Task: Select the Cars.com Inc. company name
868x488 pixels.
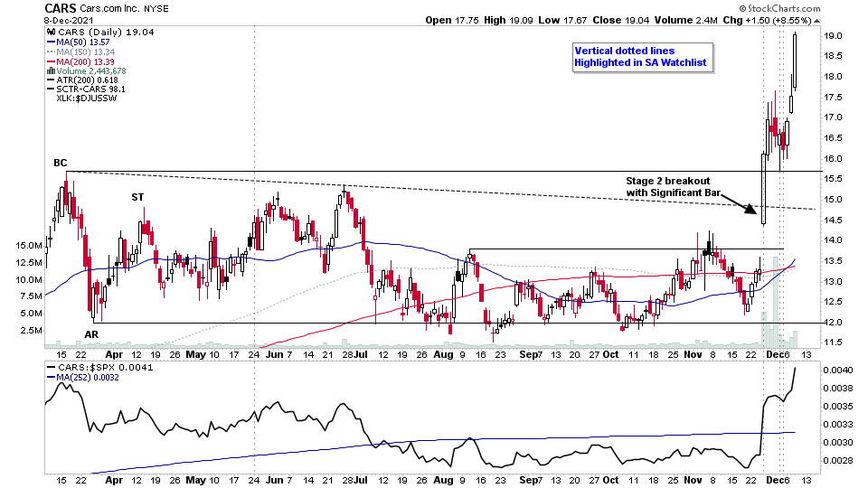Action: (110, 9)
